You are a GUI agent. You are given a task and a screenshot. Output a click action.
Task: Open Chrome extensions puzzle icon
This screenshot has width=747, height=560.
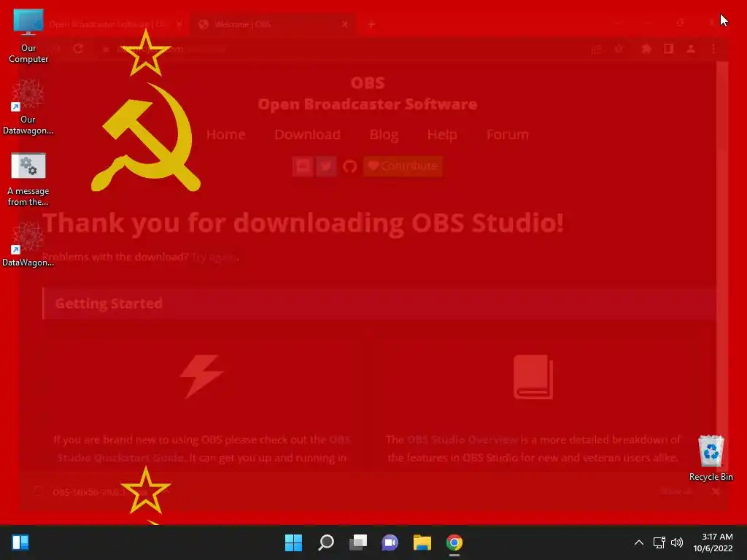[646, 49]
